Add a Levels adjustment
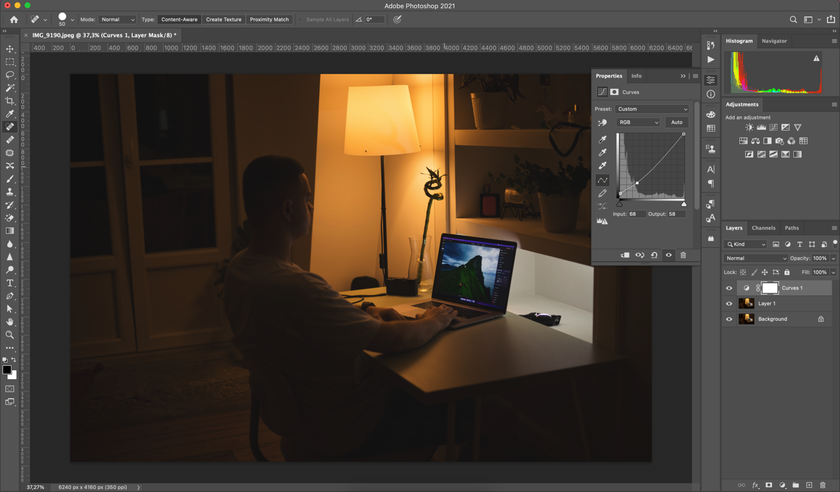Image resolution: width=840 pixels, height=492 pixels. [x=761, y=128]
